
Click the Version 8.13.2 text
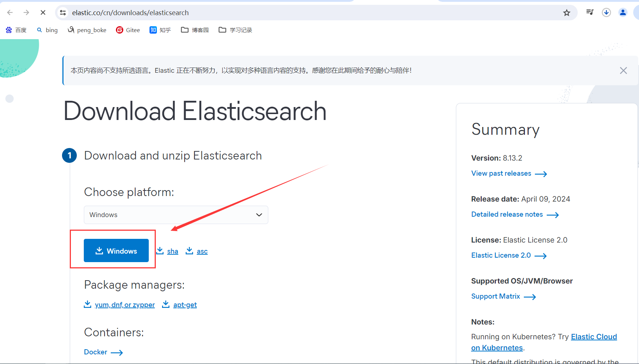tap(497, 158)
